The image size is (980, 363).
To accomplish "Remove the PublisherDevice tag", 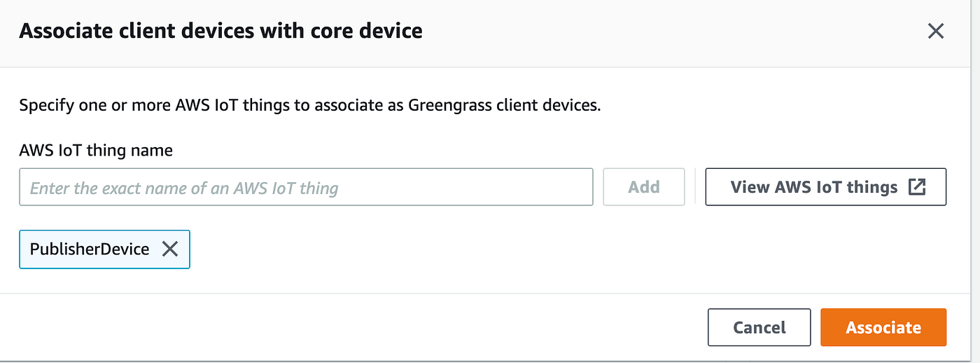I will click(170, 249).
